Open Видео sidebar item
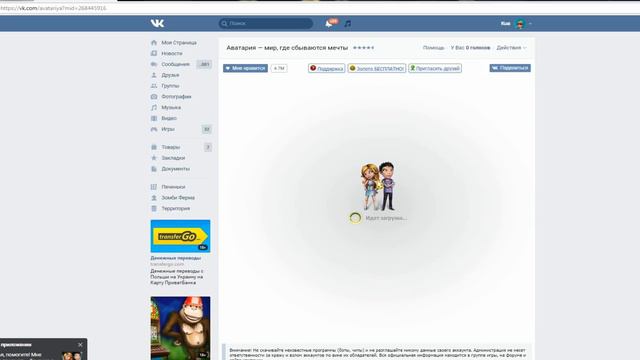 [169, 118]
